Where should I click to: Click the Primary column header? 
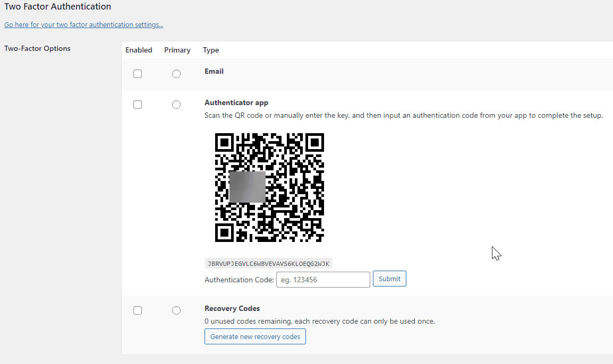coord(177,50)
